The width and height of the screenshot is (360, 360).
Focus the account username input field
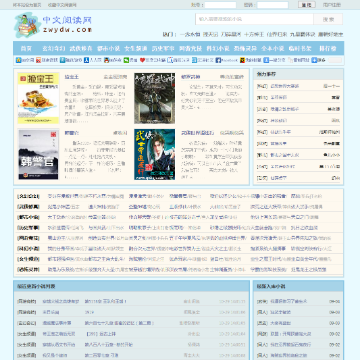[220, 5]
